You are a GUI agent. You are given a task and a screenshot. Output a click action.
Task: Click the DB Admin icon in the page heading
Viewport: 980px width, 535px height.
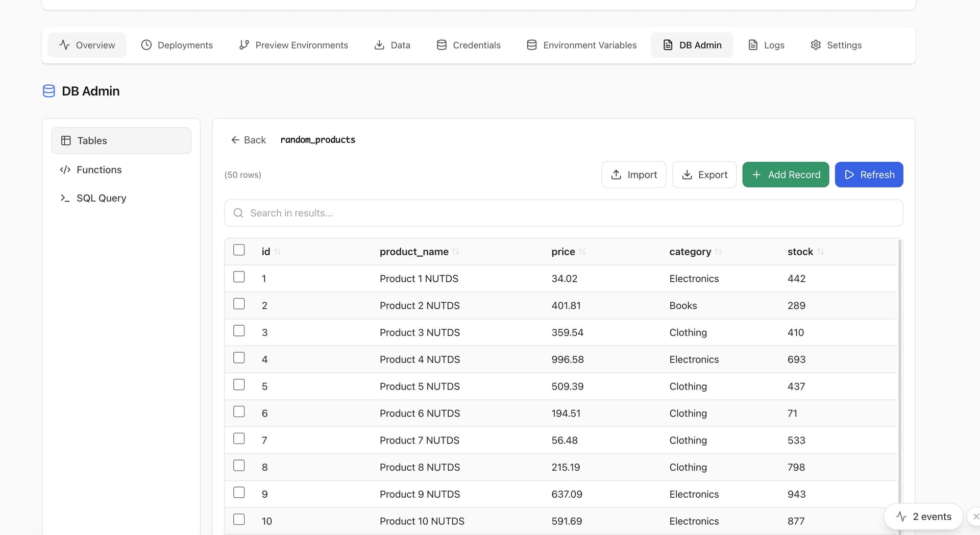tap(49, 91)
